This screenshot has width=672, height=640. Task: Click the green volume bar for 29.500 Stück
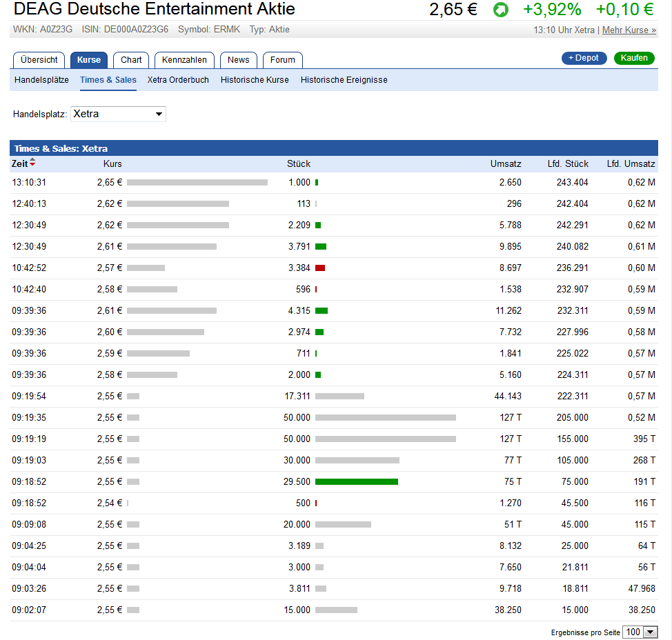(x=356, y=482)
